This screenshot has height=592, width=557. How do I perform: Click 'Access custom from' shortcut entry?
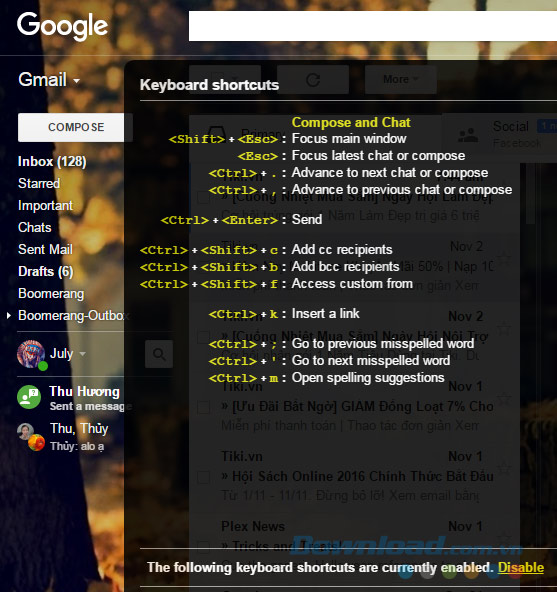click(x=352, y=284)
